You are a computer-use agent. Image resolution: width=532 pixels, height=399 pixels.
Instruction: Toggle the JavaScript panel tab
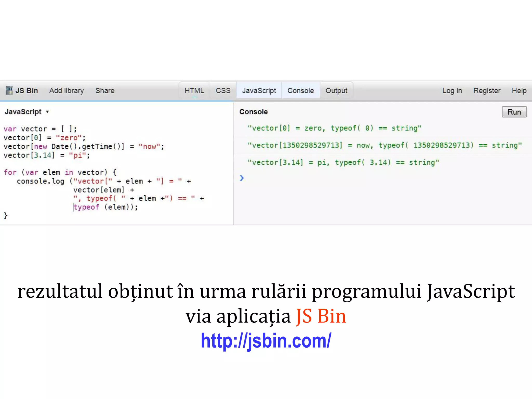tap(259, 90)
